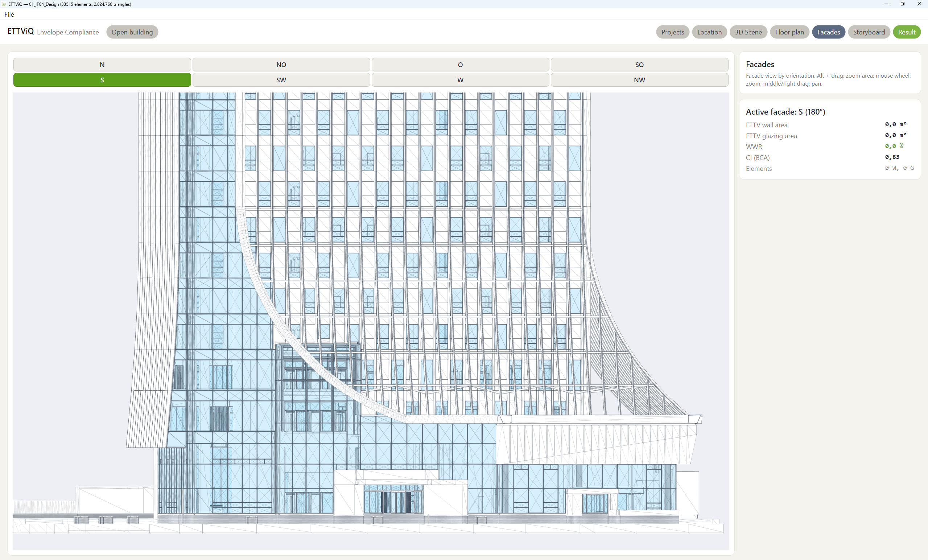The image size is (928, 560).
Task: Select the Facades tab
Action: [x=829, y=32]
